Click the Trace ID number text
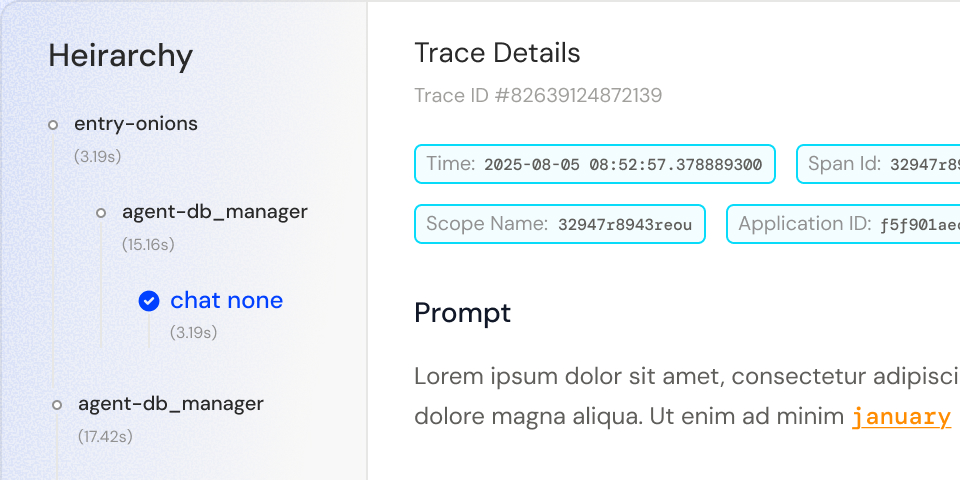 [538, 96]
